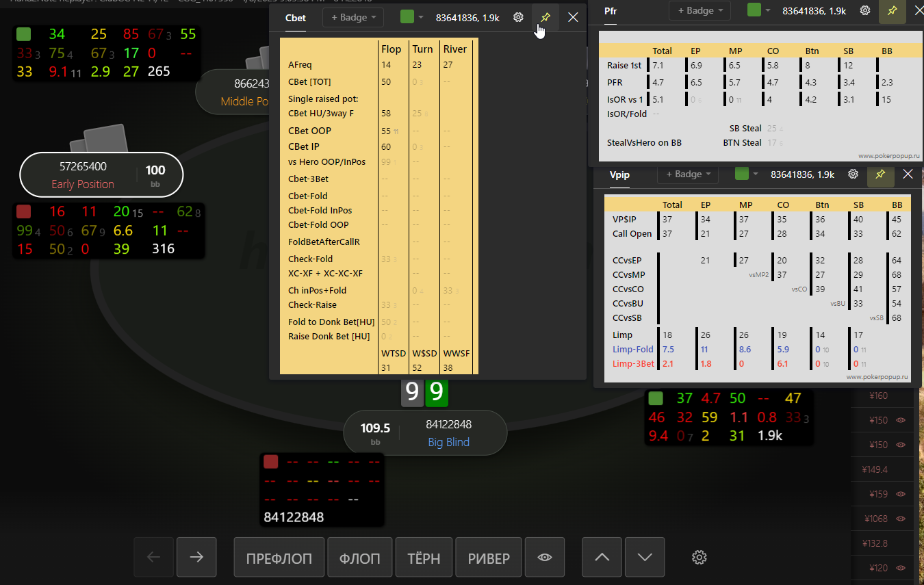Click BTN Steal label in Pfr popup
Screen dimensions: 924x585
pos(743,142)
